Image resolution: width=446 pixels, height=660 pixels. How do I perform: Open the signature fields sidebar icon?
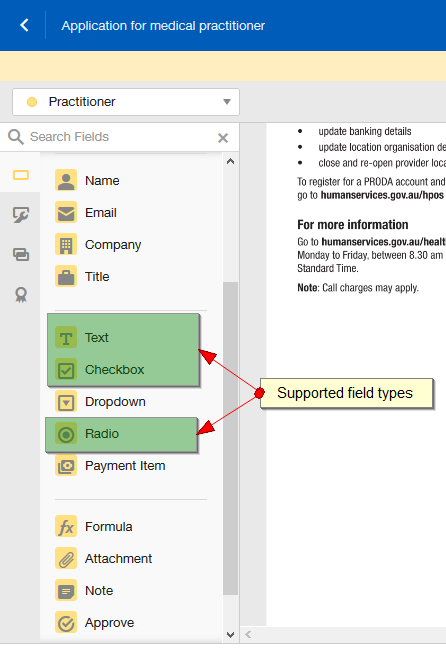click(x=21, y=215)
